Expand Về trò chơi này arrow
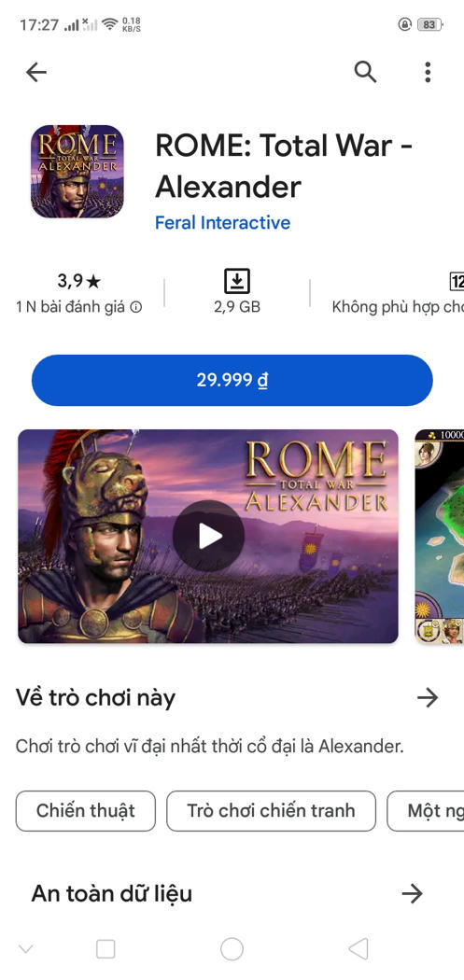This screenshot has height=980, width=464. coord(428,697)
